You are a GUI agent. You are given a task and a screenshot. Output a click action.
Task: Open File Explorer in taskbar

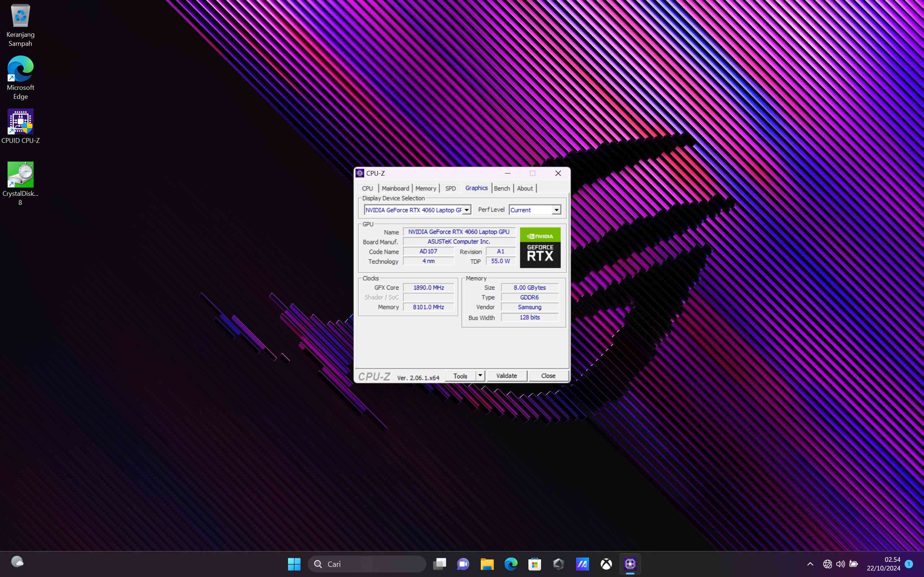(487, 564)
